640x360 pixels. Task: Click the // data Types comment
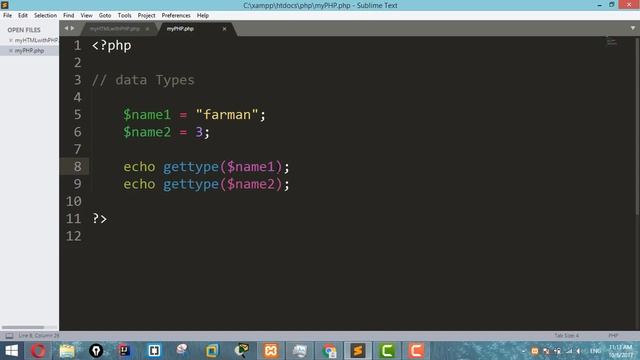click(x=143, y=80)
